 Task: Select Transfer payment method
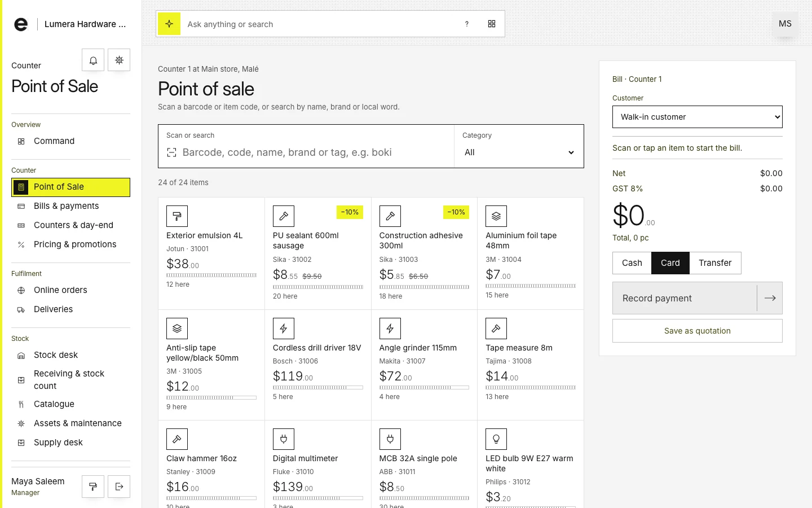(715, 263)
